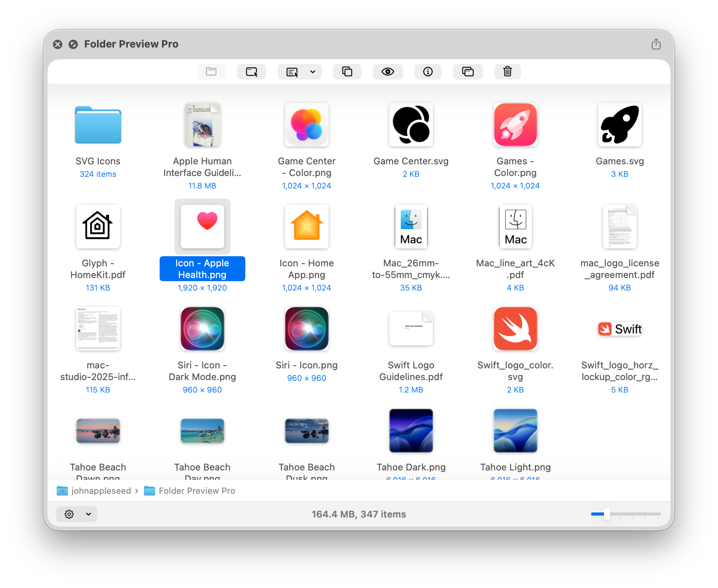Click the "Icon - Apple Health.png" filename label
Image resolution: width=718 pixels, height=588 pixels.
click(x=202, y=269)
